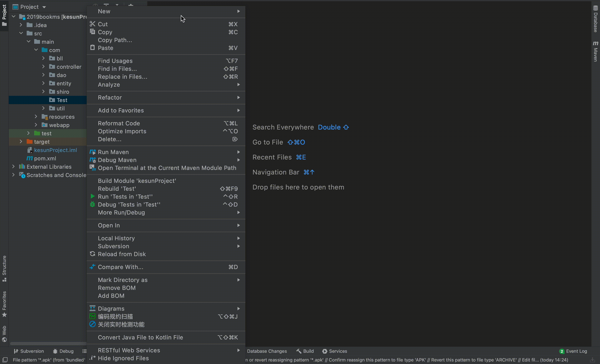Open the Local History submenu
Image resolution: width=600 pixels, height=364 pixels.
[x=166, y=238]
